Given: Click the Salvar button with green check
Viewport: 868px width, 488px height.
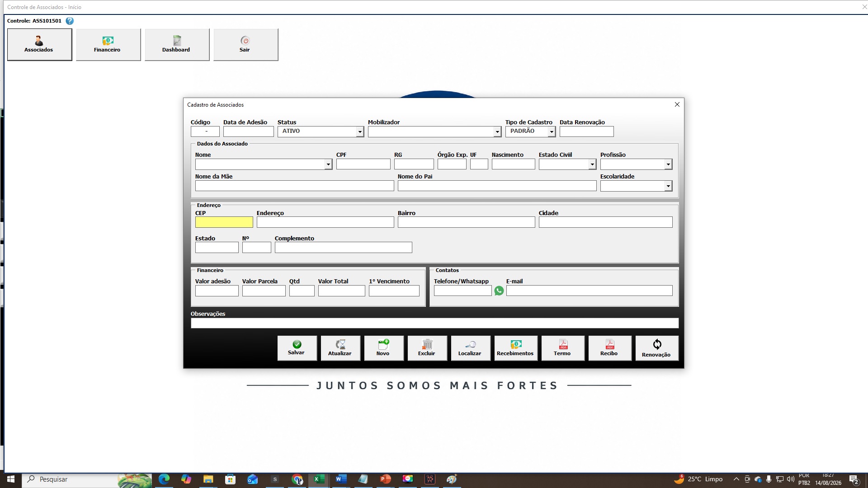Looking at the screenshot, I should click(x=297, y=348).
